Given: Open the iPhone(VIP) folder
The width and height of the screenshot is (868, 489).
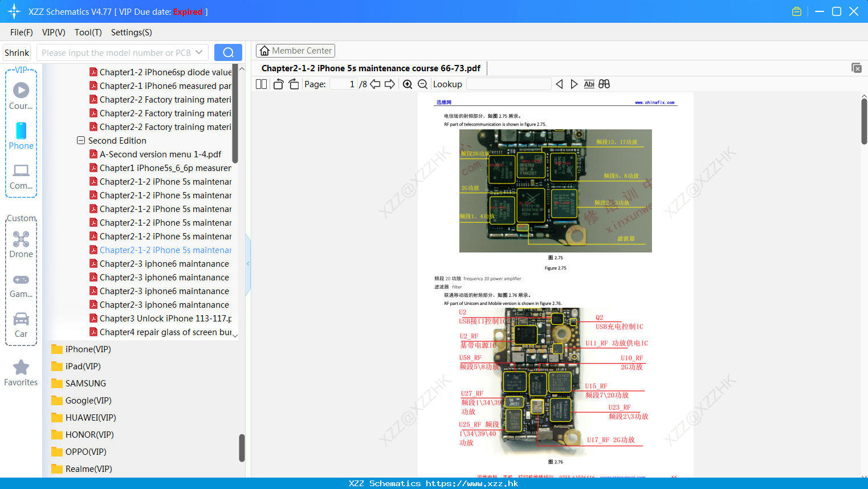Looking at the screenshot, I should (x=81, y=349).
